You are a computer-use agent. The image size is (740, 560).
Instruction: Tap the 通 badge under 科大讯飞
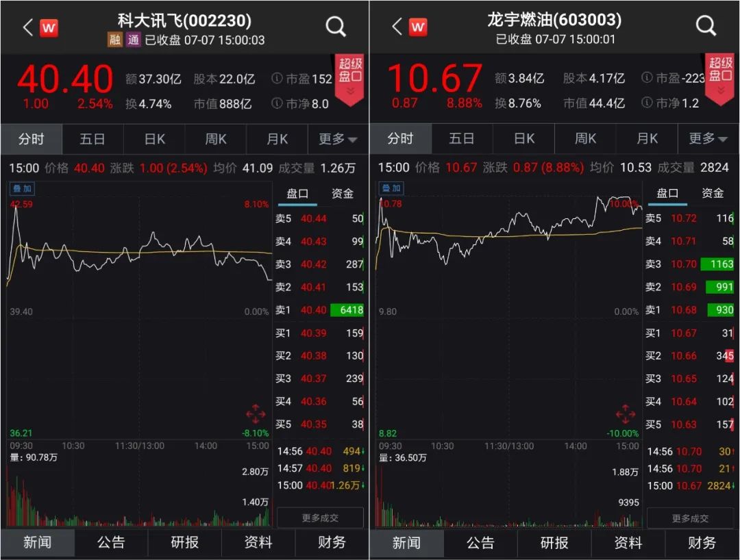coord(133,40)
